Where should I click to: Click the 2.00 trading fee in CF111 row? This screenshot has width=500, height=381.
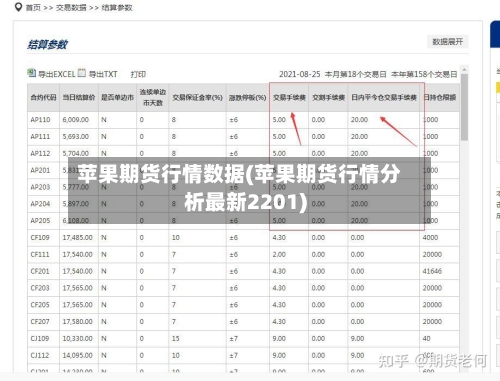[x=279, y=254]
